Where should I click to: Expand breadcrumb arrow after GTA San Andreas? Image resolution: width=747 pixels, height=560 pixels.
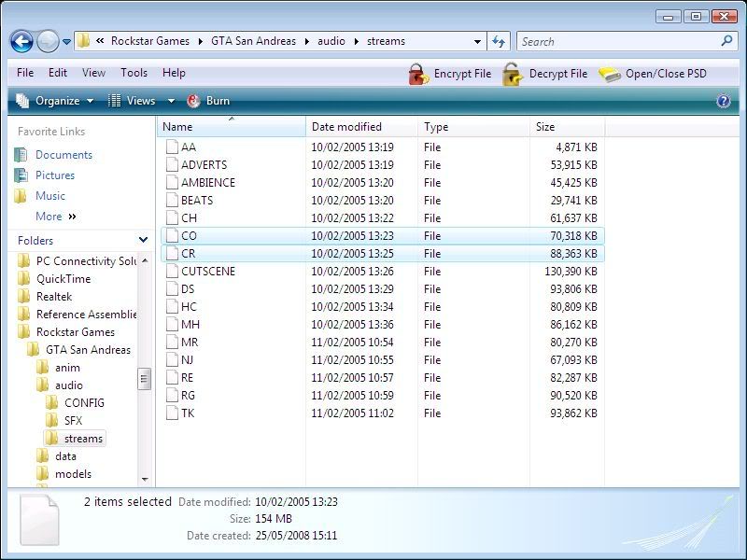(307, 41)
